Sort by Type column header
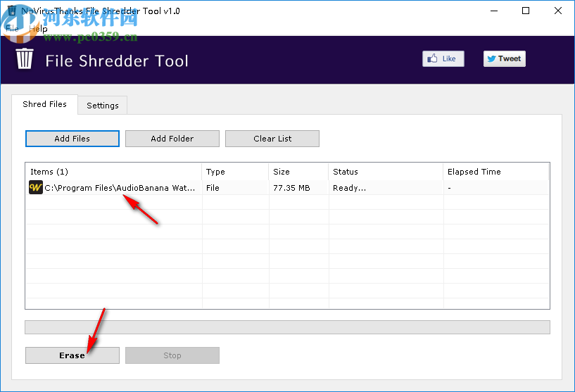The image size is (575, 392). pos(235,172)
